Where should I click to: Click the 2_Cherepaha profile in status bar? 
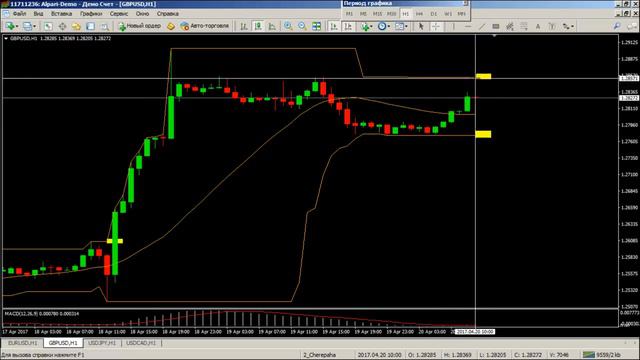320,355
